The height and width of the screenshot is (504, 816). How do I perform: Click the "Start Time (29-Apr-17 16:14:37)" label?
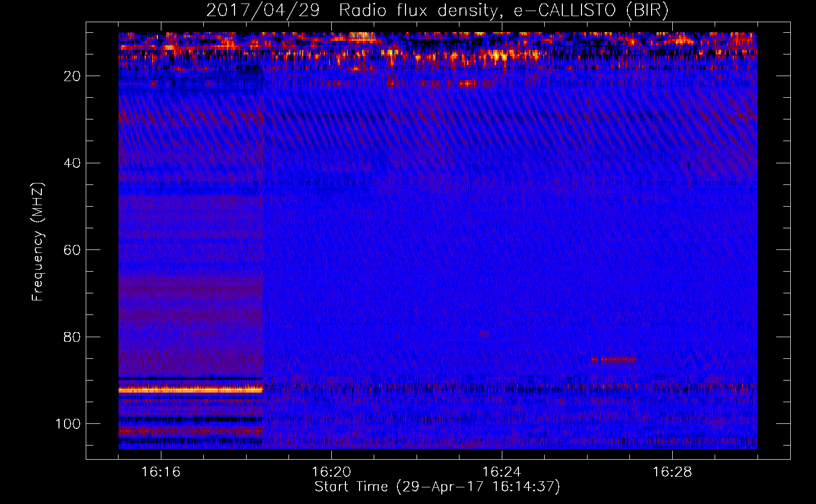click(x=437, y=487)
